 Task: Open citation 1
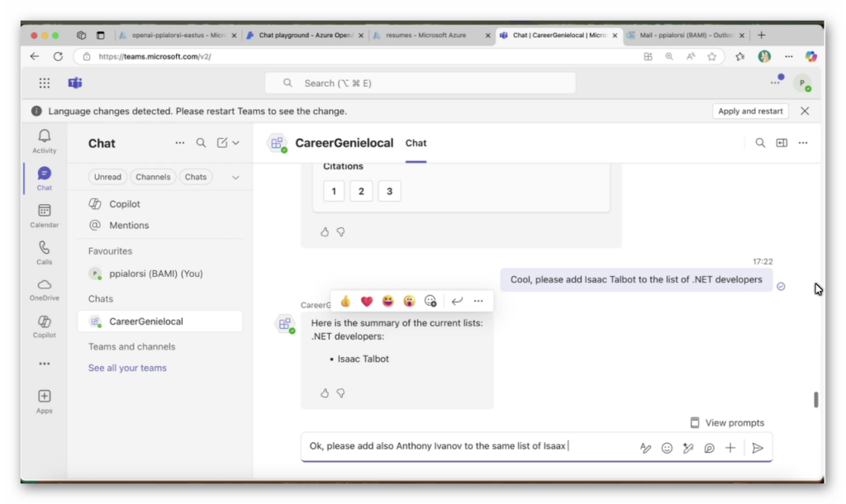tap(334, 191)
